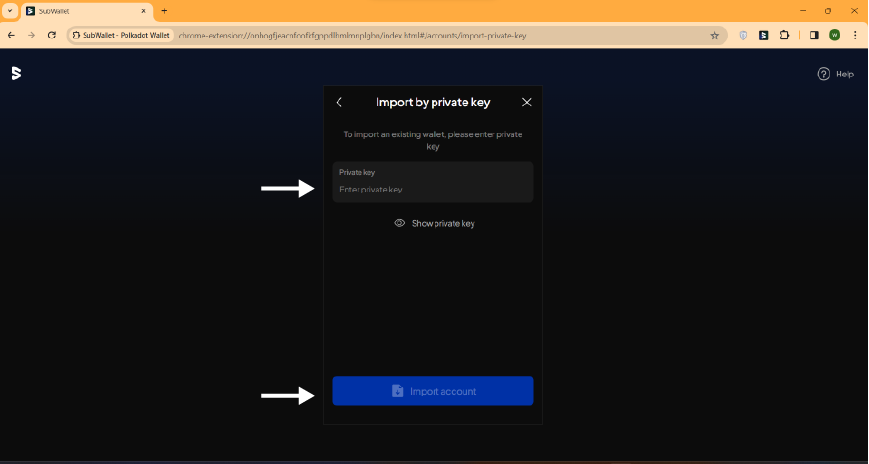Open a new browser tab
The width and height of the screenshot is (869, 464).
pos(164,11)
